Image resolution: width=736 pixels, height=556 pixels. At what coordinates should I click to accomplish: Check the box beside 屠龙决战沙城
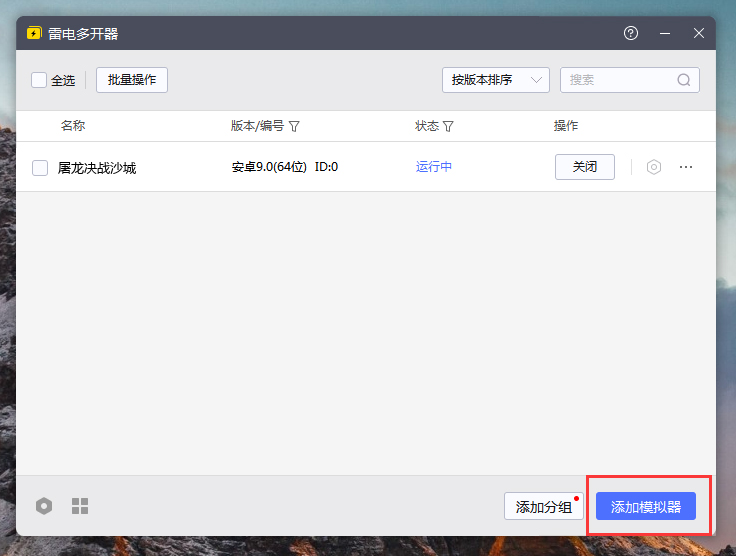tap(40, 168)
